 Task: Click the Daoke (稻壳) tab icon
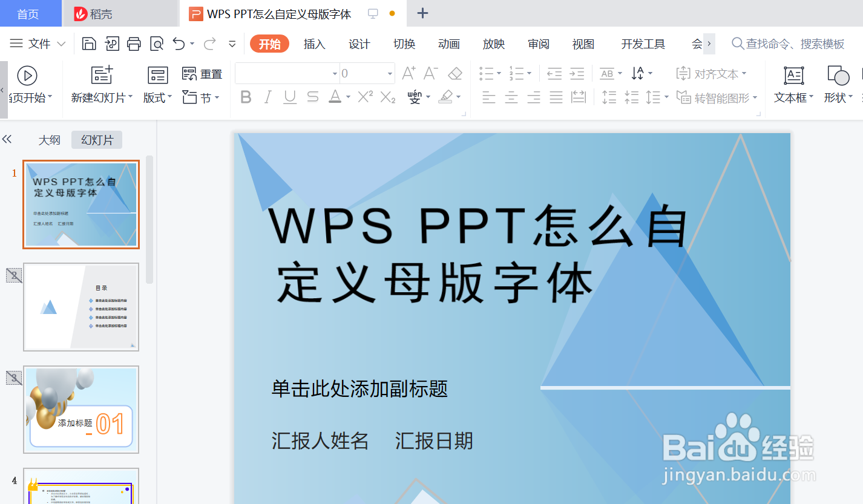(80, 14)
